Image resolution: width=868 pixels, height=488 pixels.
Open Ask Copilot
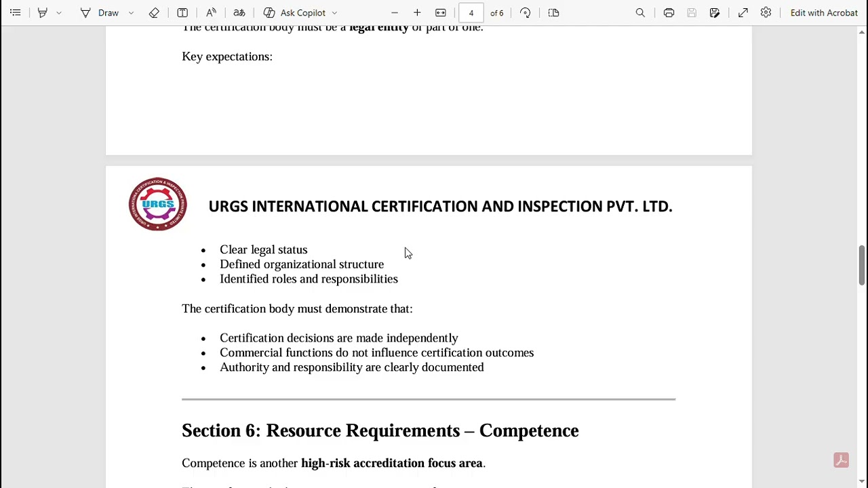[x=295, y=13]
